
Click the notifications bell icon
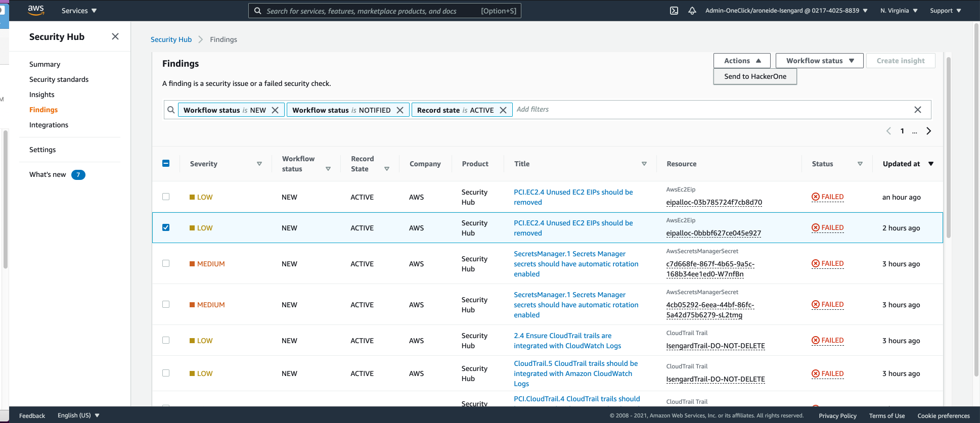[692, 11]
